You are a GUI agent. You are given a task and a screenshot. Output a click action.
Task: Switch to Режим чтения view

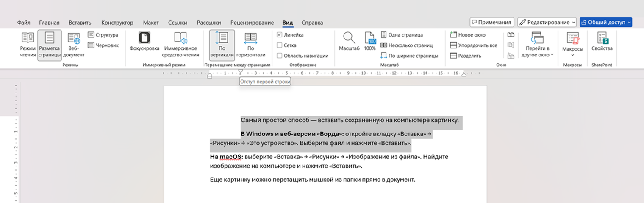[28, 45]
